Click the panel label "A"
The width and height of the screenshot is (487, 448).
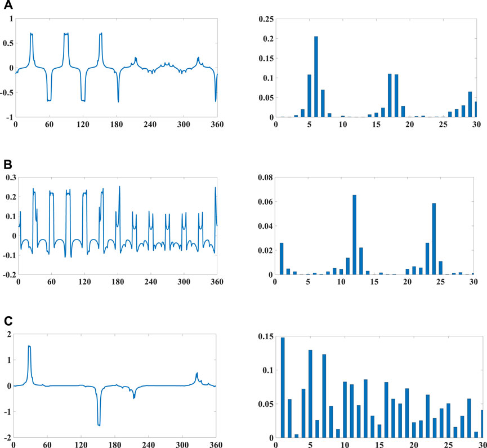click(8, 5)
